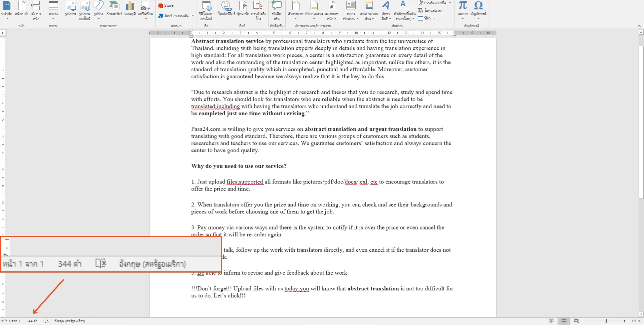Expand the cover page dropdown arrow
Image resolution: width=644 pixels, height=325 pixels.
7,19
